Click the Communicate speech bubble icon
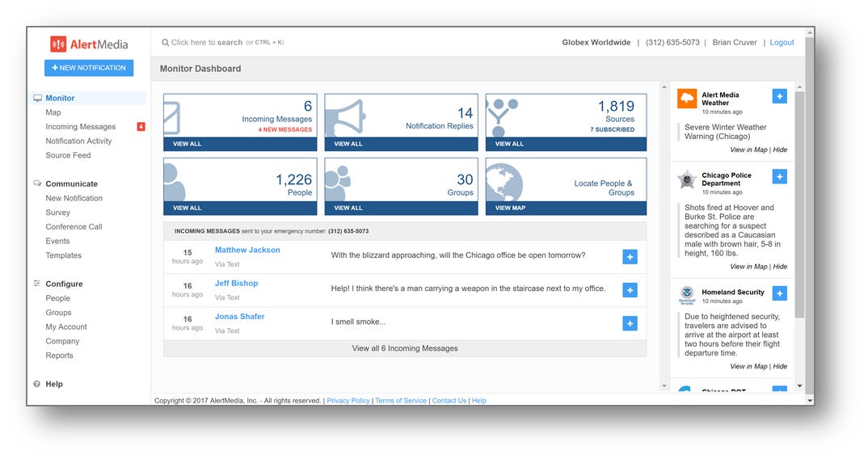The image size is (868, 459). [37, 183]
